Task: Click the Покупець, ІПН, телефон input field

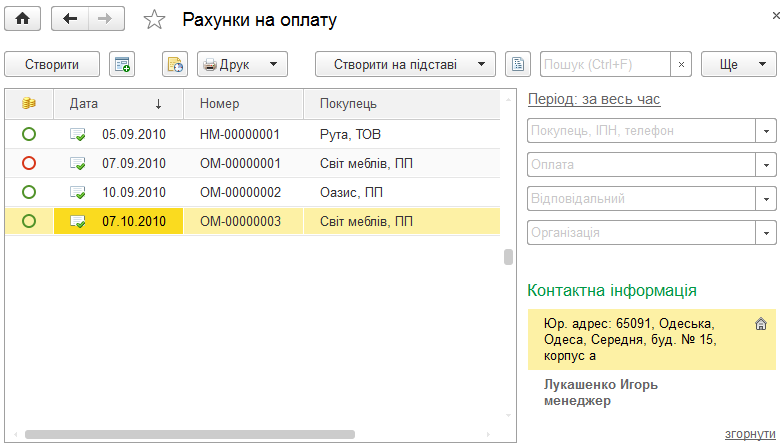Action: [x=642, y=131]
